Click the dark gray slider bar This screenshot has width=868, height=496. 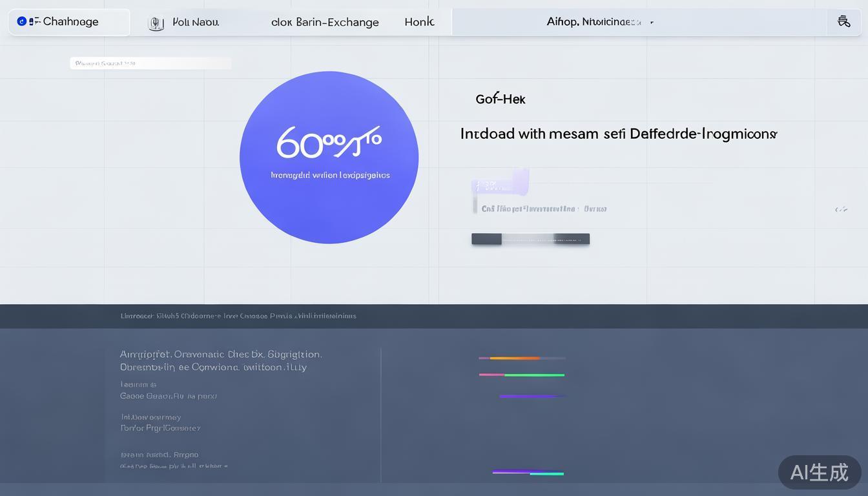point(530,239)
